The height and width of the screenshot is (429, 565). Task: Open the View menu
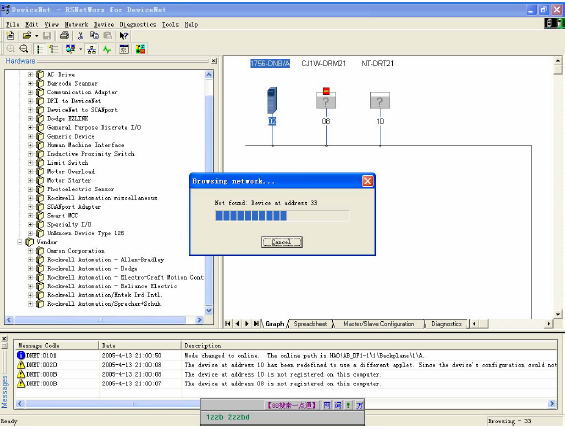click(x=52, y=24)
